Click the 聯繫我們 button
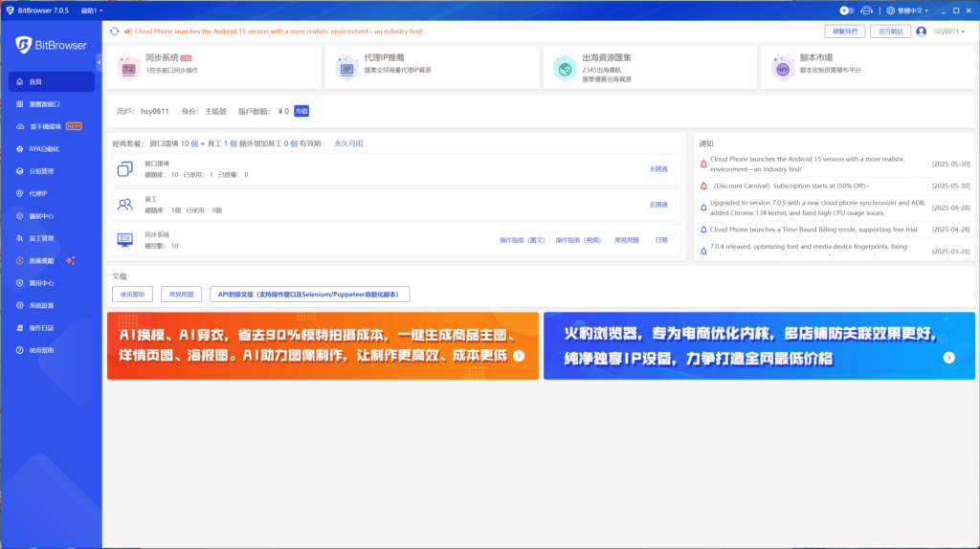Image resolution: width=980 pixels, height=549 pixels. click(x=845, y=32)
